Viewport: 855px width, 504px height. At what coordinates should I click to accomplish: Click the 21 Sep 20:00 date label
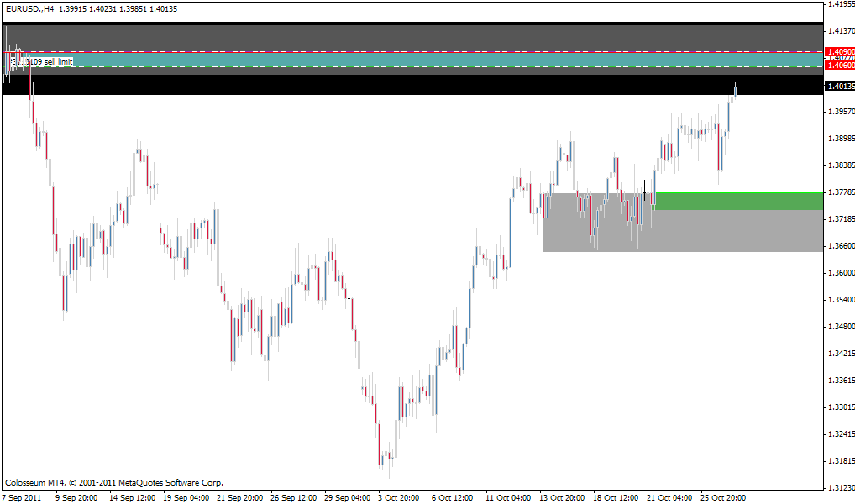pos(240,497)
